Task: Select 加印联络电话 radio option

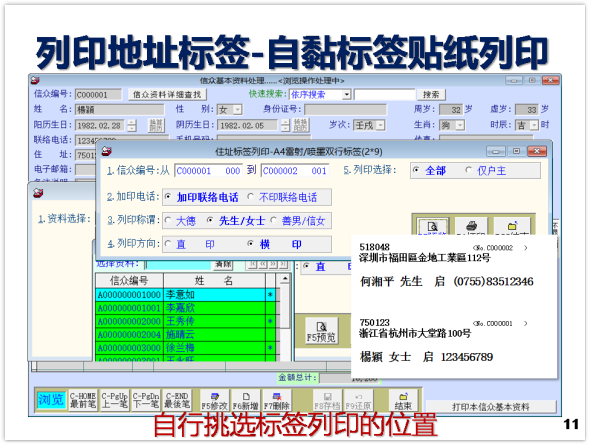Action: (x=201, y=197)
